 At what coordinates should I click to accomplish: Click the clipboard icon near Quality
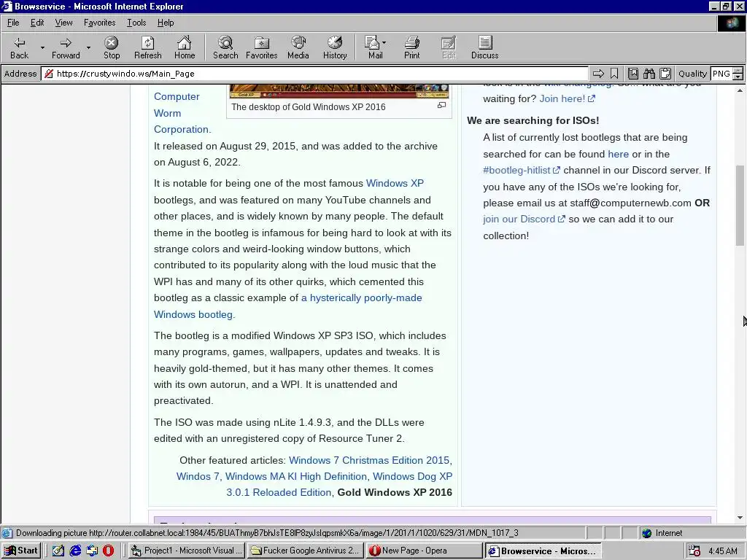tap(665, 74)
